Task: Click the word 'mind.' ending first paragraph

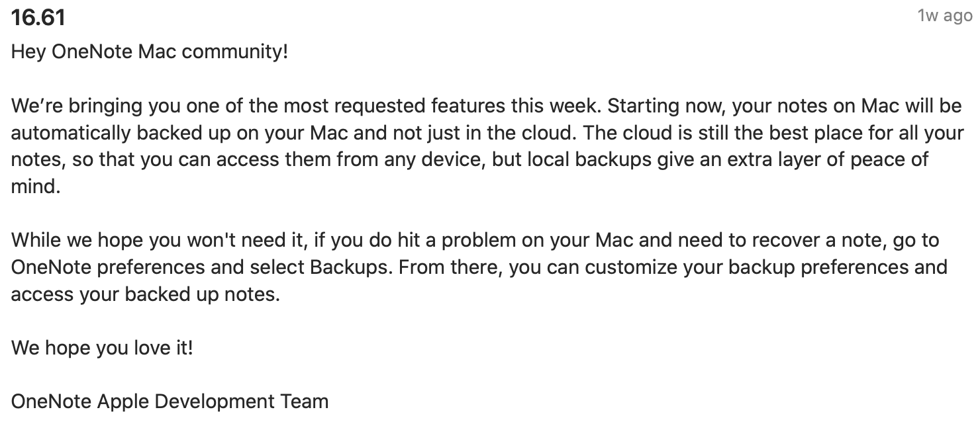Action: pos(36,187)
